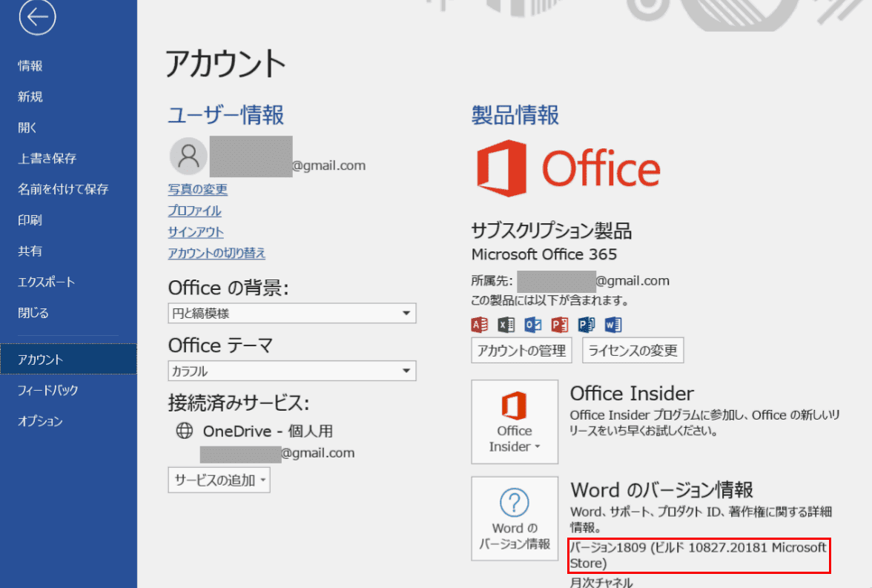The width and height of the screenshot is (872, 588).
Task: Click the Word app icon
Action: click(612, 324)
